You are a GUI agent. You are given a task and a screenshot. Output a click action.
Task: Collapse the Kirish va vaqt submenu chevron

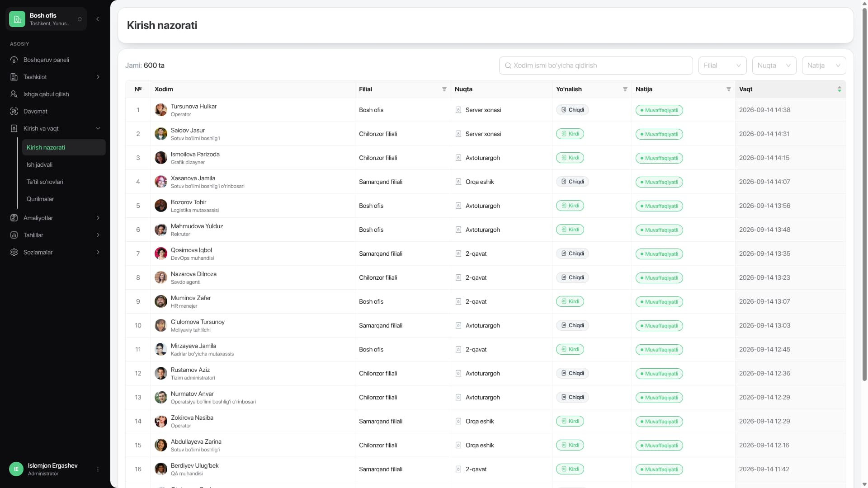pos(98,128)
